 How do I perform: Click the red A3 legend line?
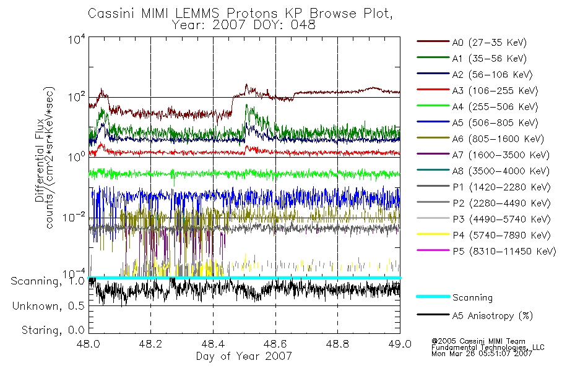click(433, 90)
